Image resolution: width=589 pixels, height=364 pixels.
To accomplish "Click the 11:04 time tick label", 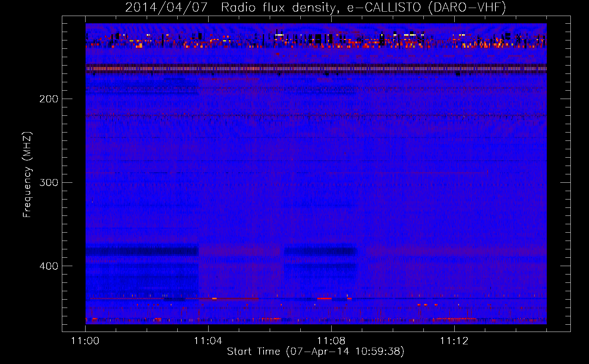I will 208,341.
